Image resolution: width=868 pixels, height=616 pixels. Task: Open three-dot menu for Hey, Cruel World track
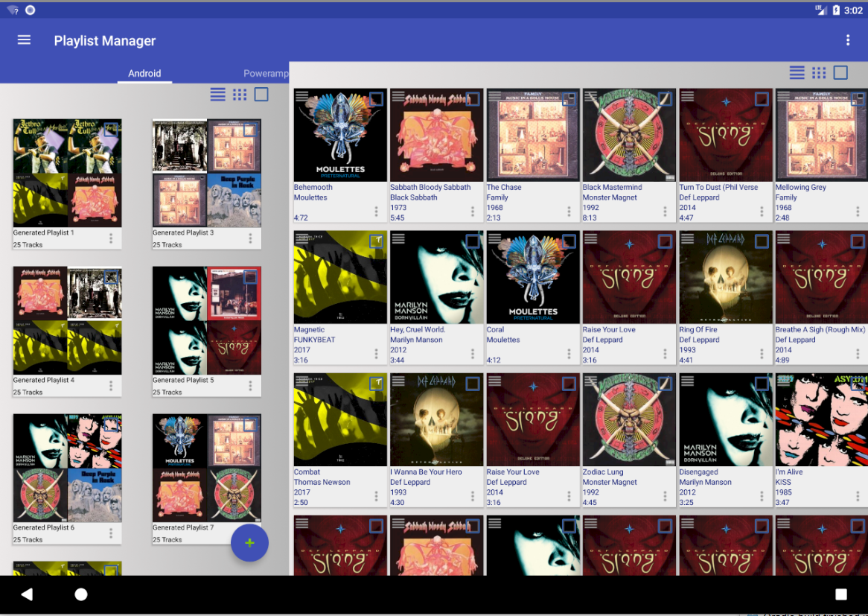click(x=473, y=353)
